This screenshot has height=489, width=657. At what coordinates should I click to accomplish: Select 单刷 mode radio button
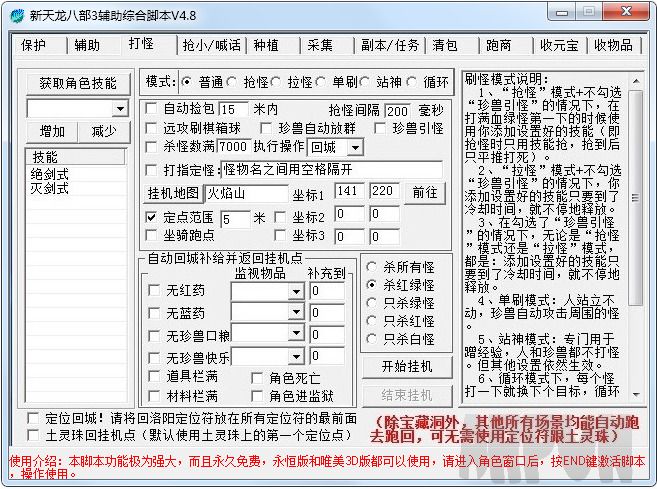point(320,82)
